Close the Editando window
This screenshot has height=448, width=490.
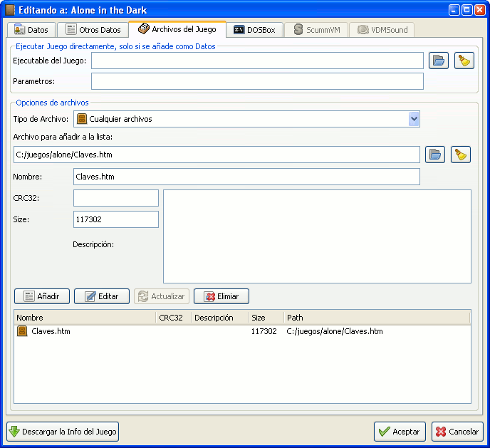point(480,10)
